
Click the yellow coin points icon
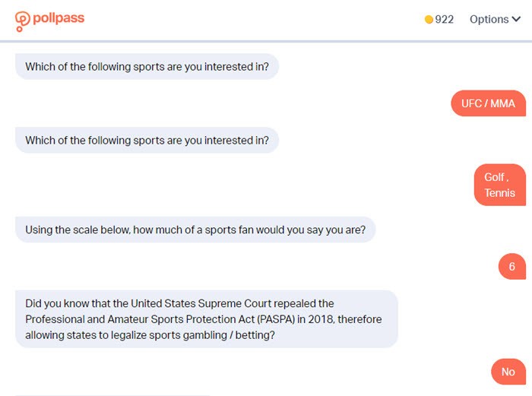tap(429, 20)
